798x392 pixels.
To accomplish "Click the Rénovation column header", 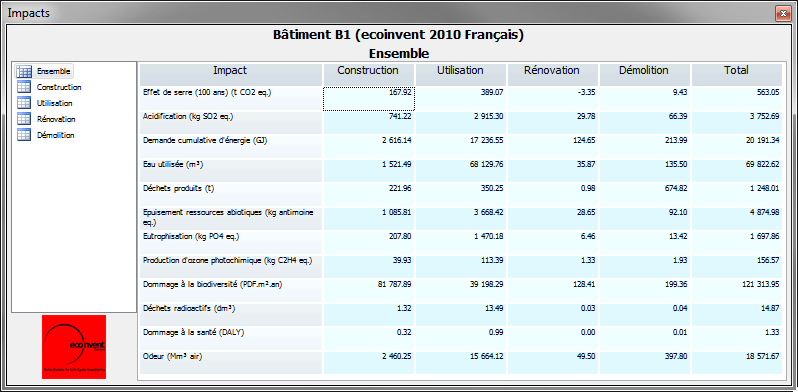I will 553,74.
